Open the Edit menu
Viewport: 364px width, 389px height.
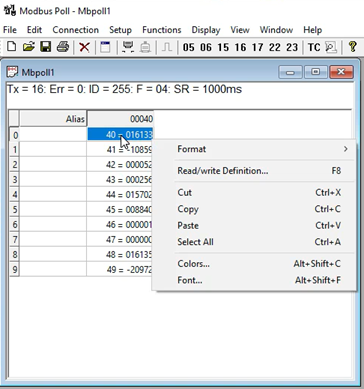(x=34, y=30)
